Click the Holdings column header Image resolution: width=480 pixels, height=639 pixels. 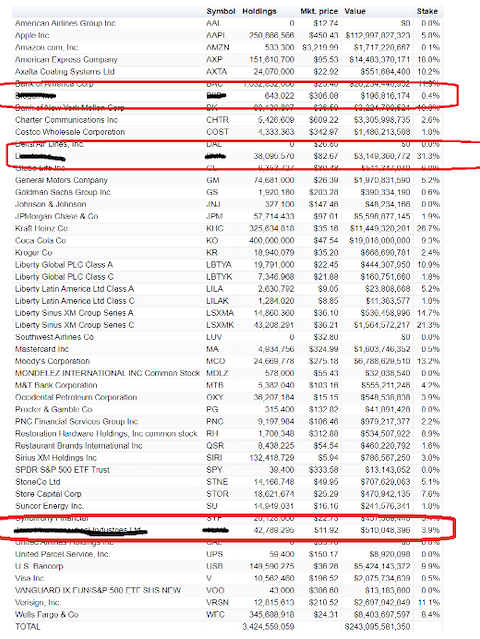259,11
